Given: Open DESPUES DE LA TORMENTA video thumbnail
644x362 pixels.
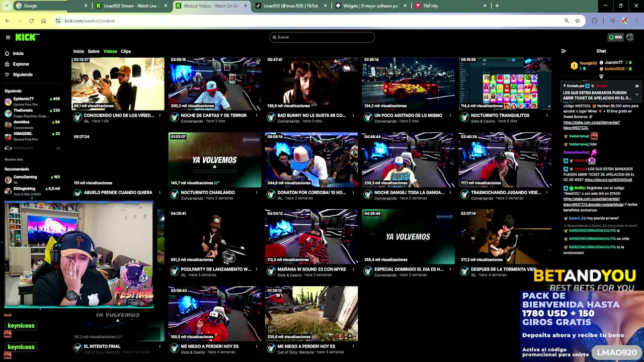Looking at the screenshot, I should (505, 237).
